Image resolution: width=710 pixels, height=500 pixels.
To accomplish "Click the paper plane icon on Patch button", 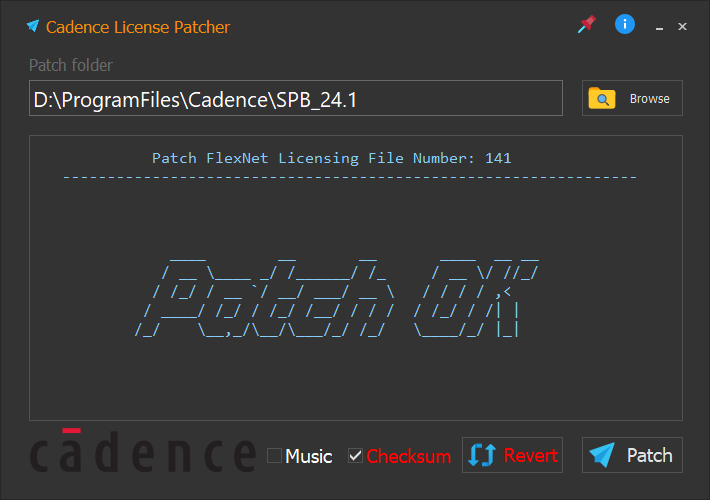I will click(x=602, y=455).
